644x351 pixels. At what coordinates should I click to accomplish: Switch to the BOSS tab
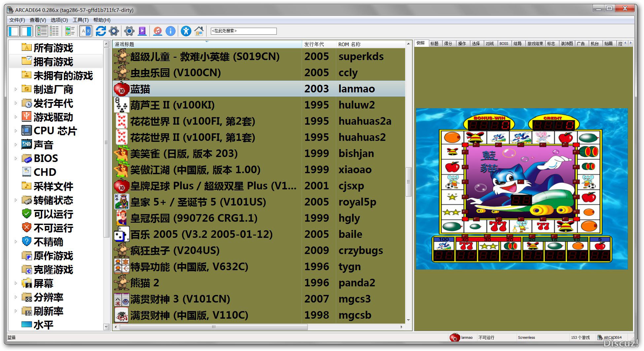click(x=503, y=44)
